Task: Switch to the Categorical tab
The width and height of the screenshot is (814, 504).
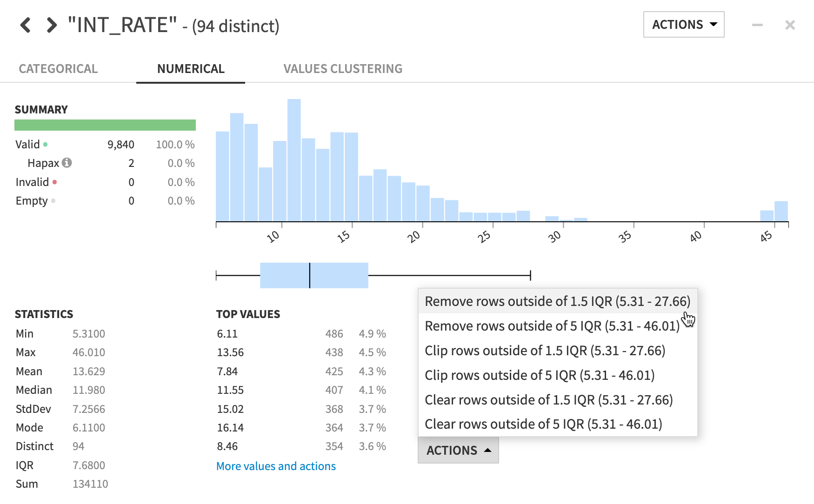Action: 58,69
